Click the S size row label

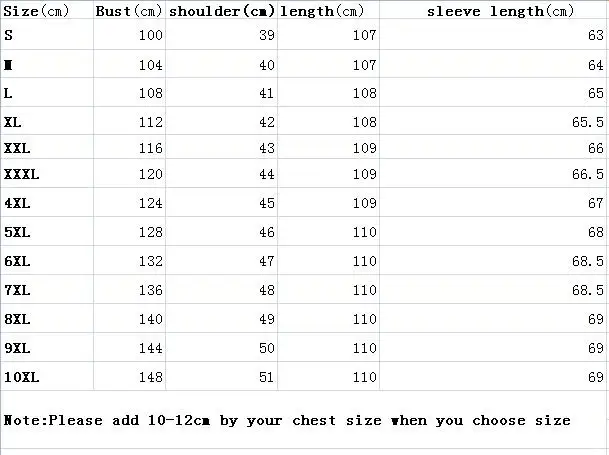click(x=9, y=36)
